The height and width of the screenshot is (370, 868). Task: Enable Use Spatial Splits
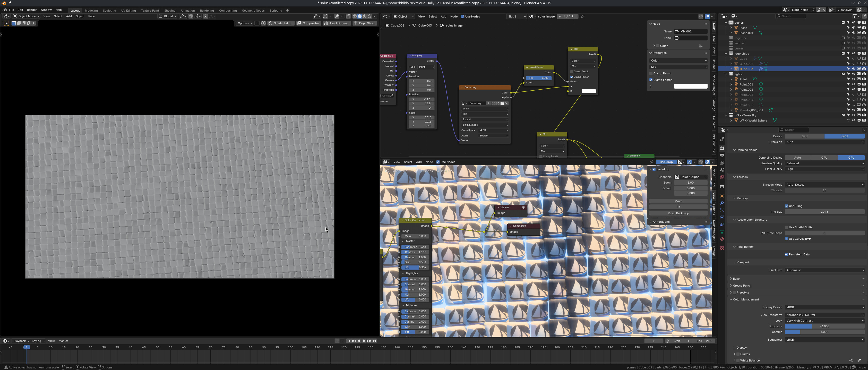786,227
